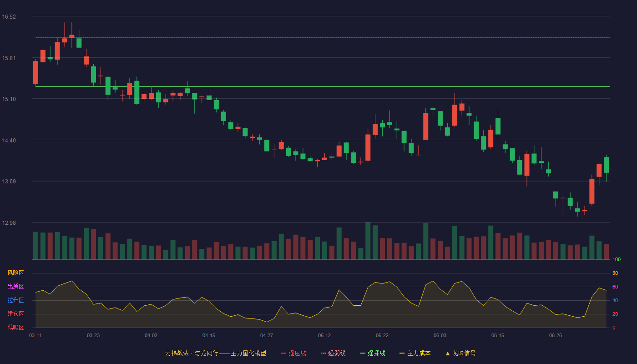The height and width of the screenshot is (364, 637).
Task: Click the 80 value on the right axis
Action: [x=615, y=273]
